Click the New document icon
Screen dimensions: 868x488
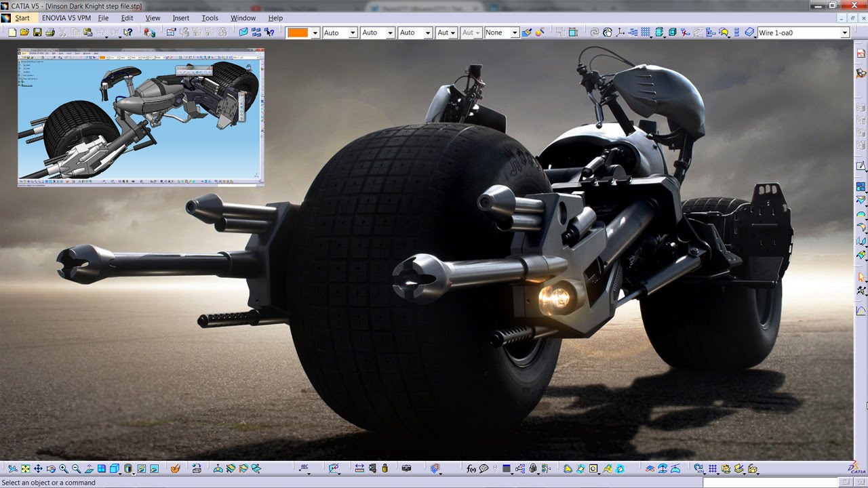12,32
